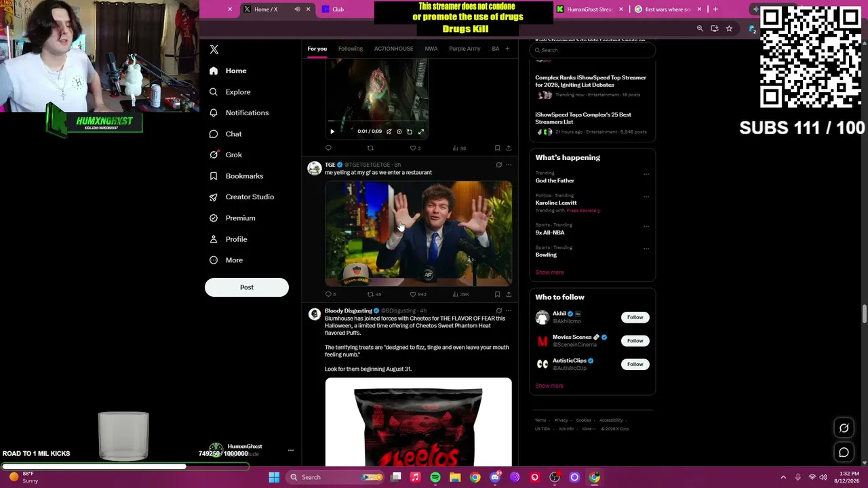
Task: Repost the video post above TGE
Action: [x=370, y=148]
